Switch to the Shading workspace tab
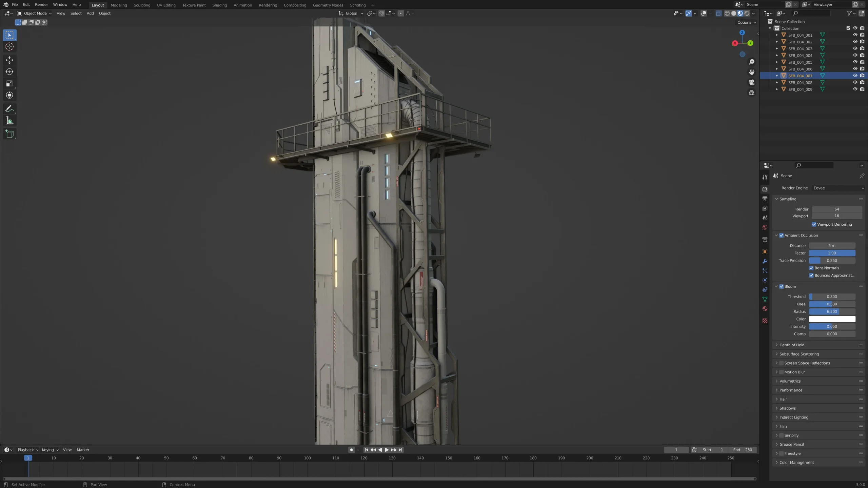This screenshot has width=868, height=488. pyautogui.click(x=219, y=5)
